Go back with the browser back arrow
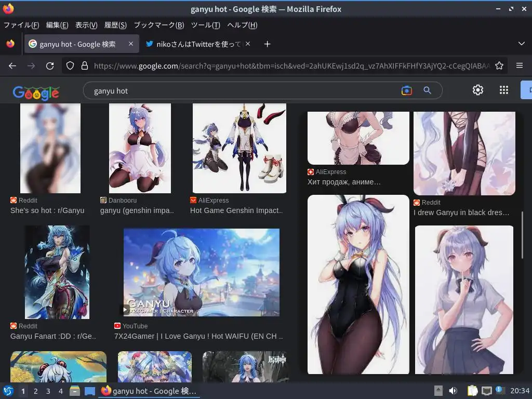 (x=12, y=66)
